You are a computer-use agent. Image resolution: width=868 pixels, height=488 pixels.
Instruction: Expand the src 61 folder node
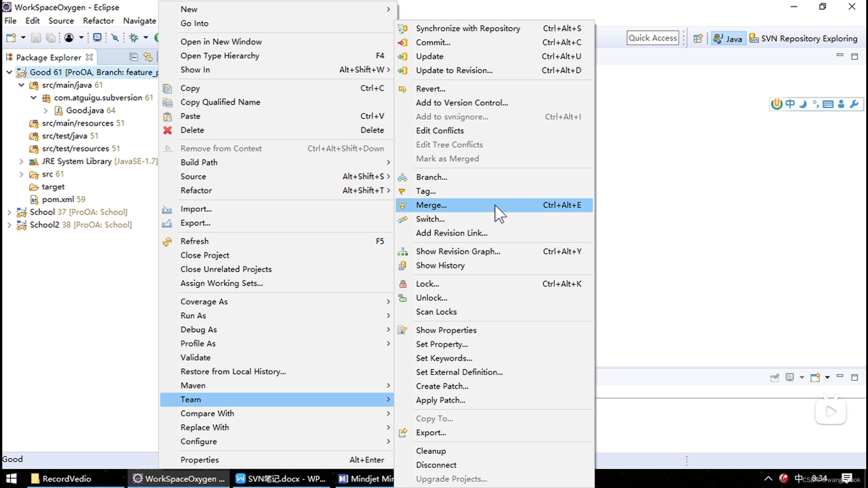tap(21, 174)
